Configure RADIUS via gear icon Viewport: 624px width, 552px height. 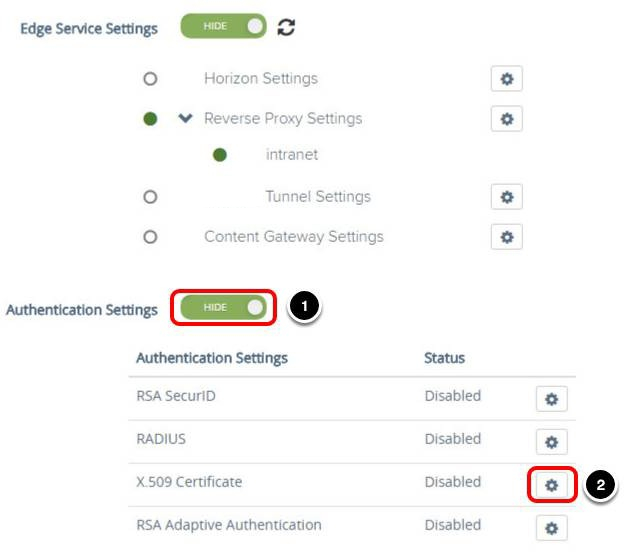tap(551, 441)
